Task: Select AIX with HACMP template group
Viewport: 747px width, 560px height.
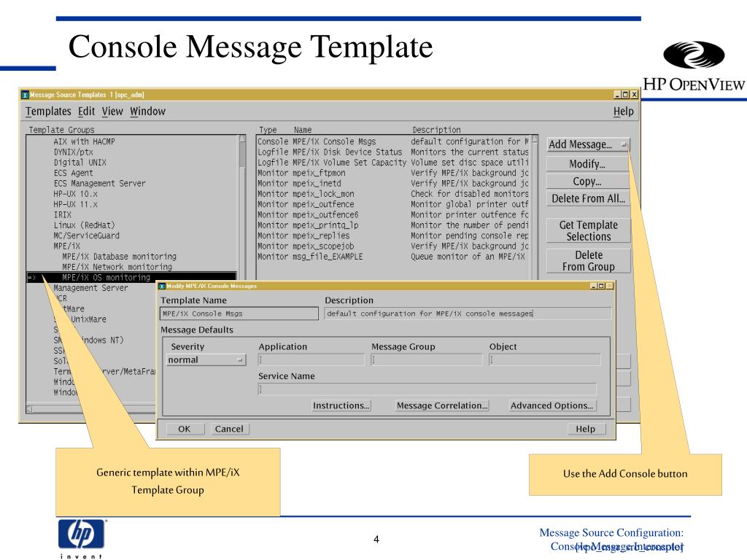Action: click(84, 141)
